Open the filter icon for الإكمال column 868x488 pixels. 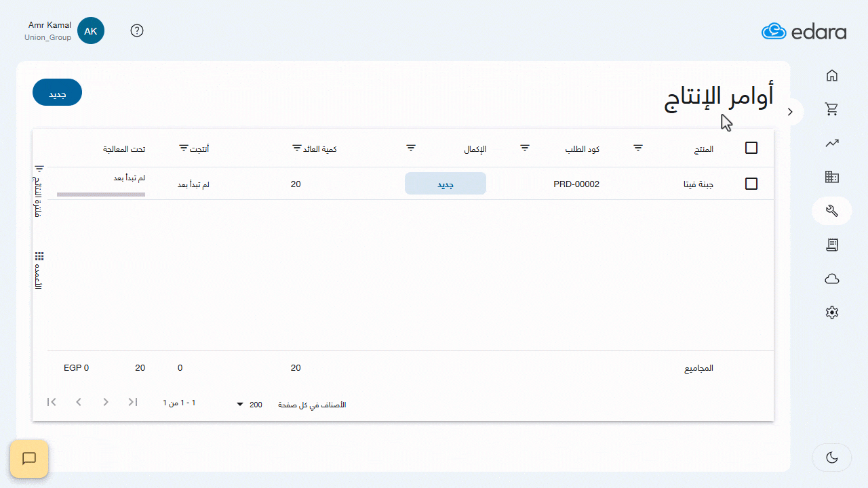(411, 148)
